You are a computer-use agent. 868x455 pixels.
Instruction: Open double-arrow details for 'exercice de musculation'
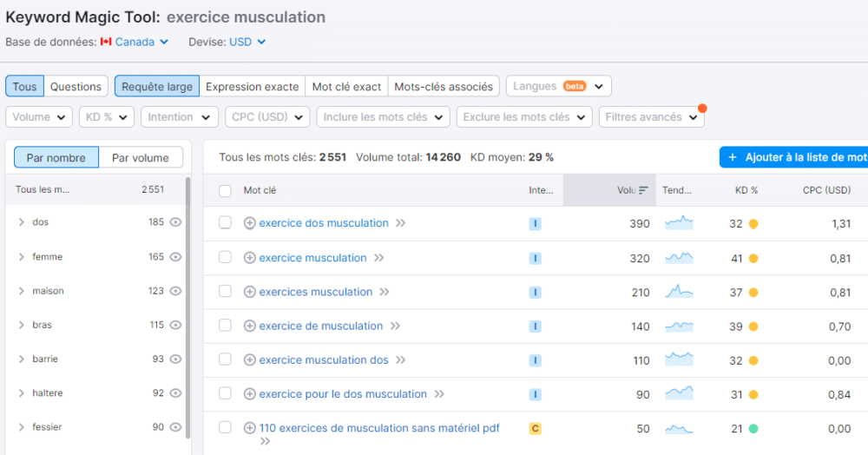tap(395, 326)
